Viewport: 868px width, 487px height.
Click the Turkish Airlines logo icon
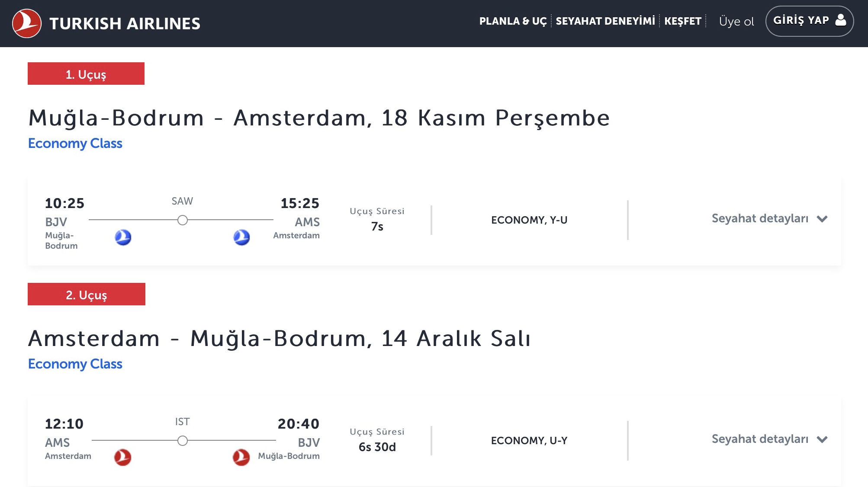pos(27,23)
